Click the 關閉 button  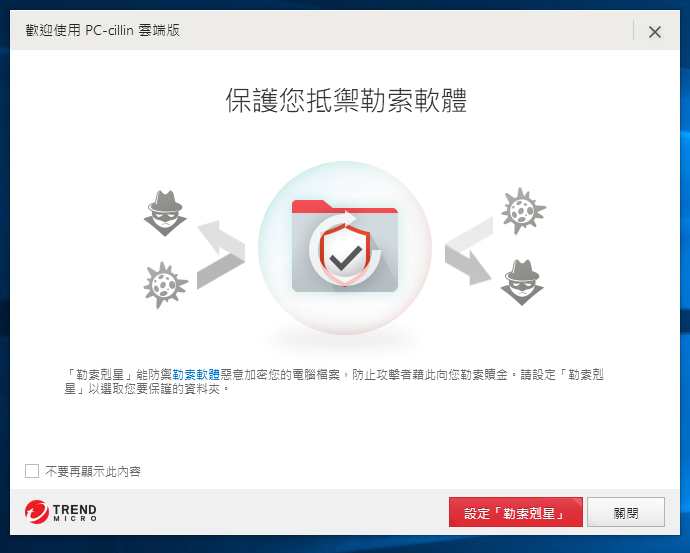click(626, 512)
